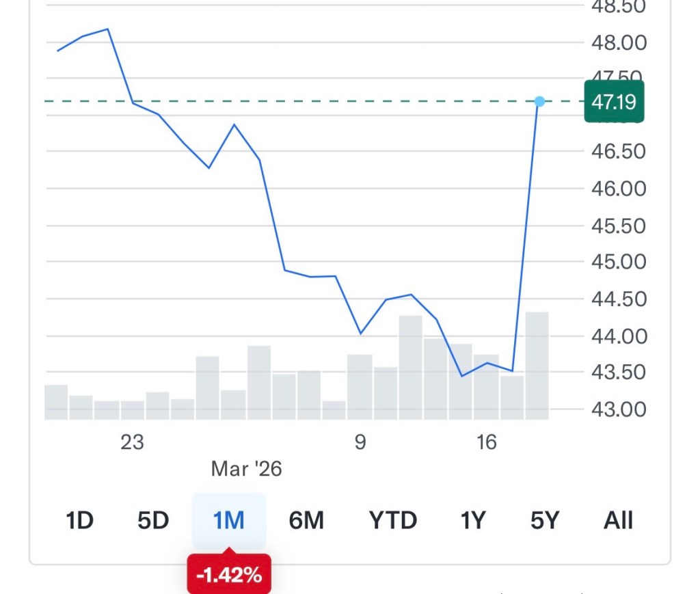Select the 5Y range tab
The height and width of the screenshot is (594, 700).
545,521
